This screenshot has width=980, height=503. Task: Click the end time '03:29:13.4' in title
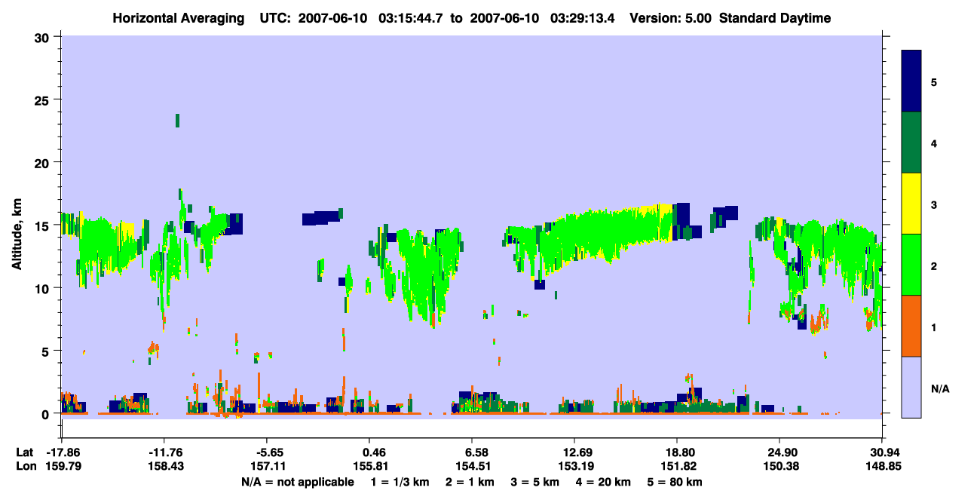583,18
